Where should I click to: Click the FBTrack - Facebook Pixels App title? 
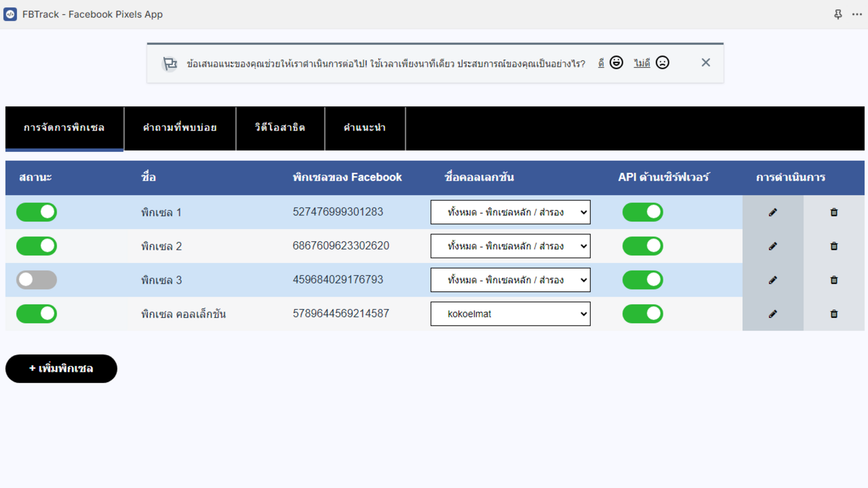pyautogui.click(x=93, y=15)
